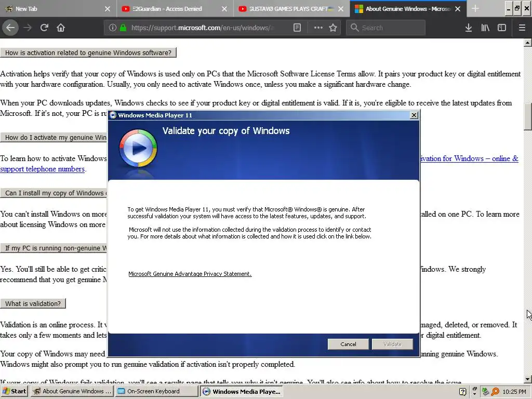The height and width of the screenshot is (399, 532).
Task: Expand 'How do I activate my genuine' section
Action: [x=54, y=137]
